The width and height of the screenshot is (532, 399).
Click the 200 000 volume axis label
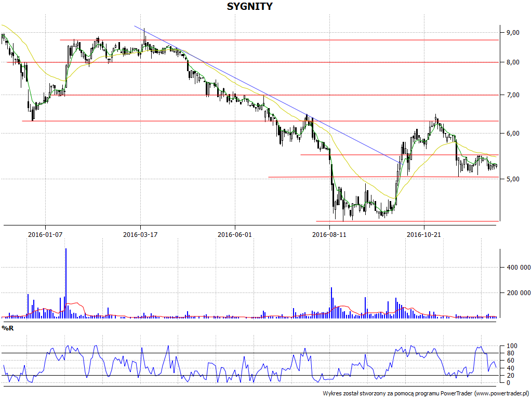[518, 293]
